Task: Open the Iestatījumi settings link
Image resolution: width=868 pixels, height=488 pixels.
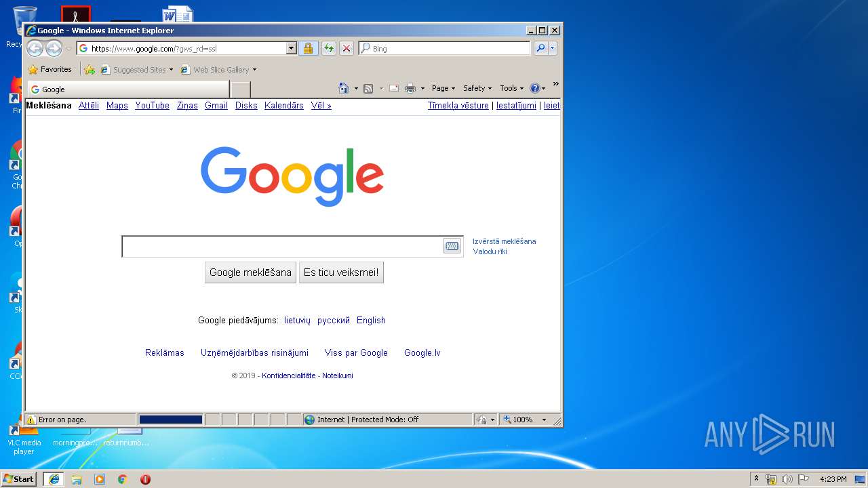Action: 516,106
